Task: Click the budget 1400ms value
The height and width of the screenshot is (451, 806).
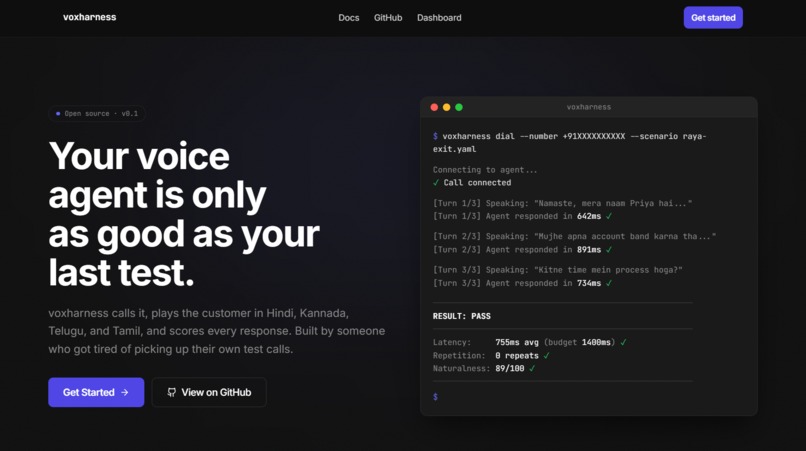Action: pos(596,342)
